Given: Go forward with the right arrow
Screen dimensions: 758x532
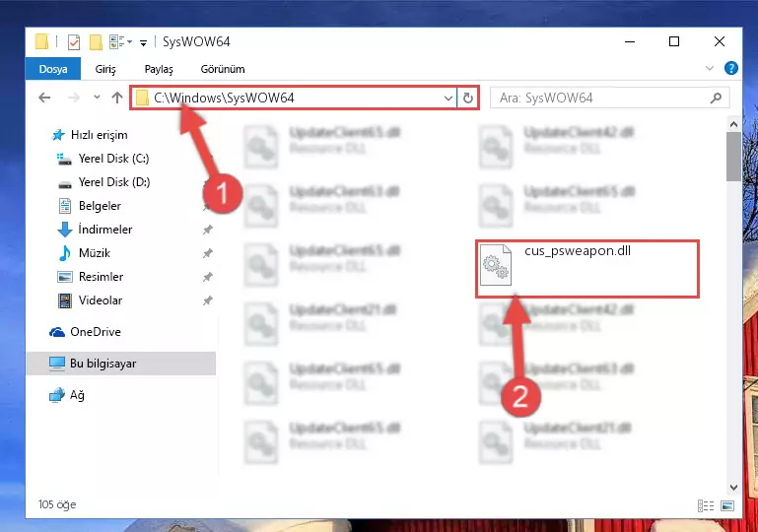Looking at the screenshot, I should (x=74, y=98).
